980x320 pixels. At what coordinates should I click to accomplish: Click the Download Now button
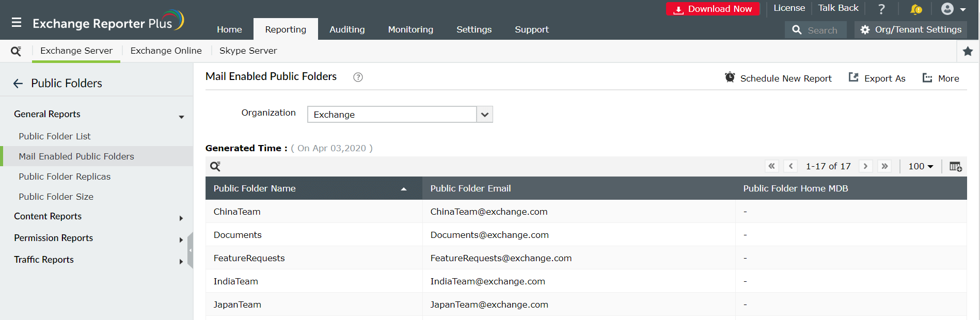(x=713, y=9)
